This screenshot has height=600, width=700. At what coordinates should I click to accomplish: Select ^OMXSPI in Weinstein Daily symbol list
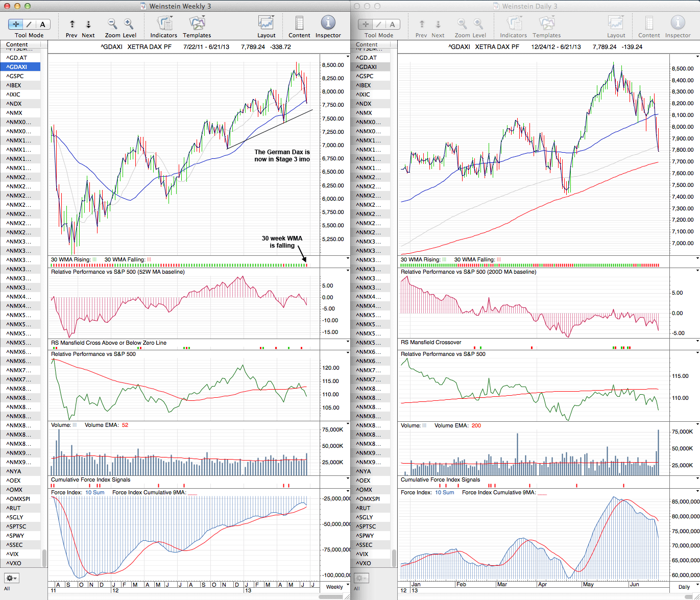(370, 499)
